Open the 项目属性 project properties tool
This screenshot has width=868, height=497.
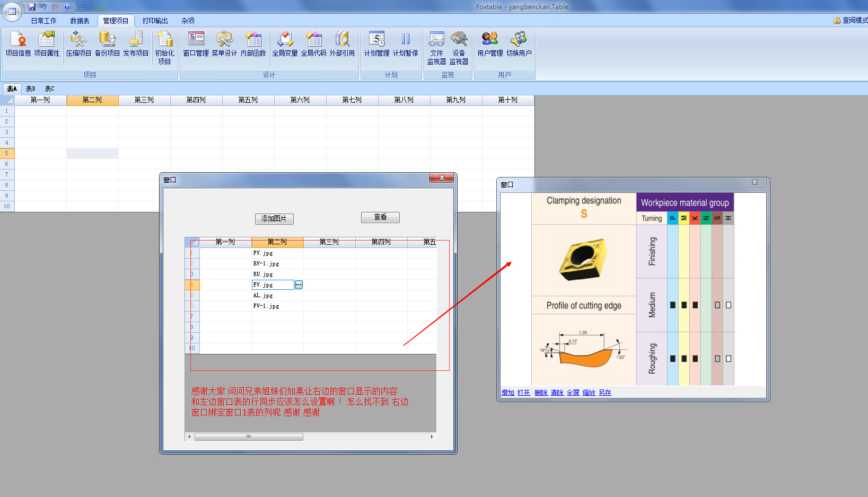tap(47, 43)
